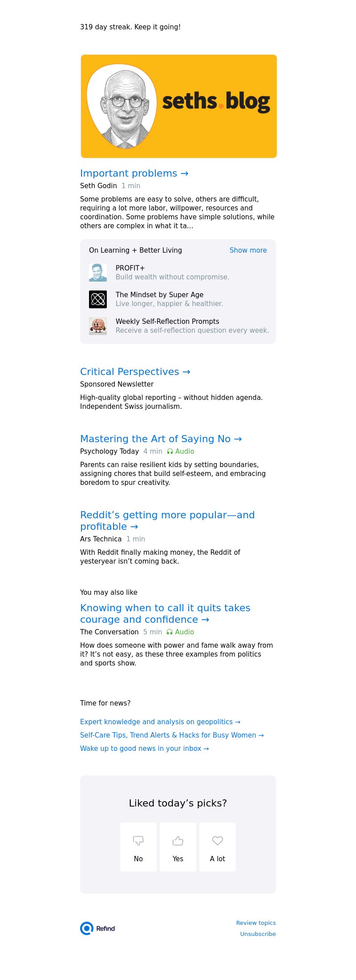Viewport: 356px width, 980px height.
Task: Click the heart A lot icon
Action: pyautogui.click(x=218, y=840)
